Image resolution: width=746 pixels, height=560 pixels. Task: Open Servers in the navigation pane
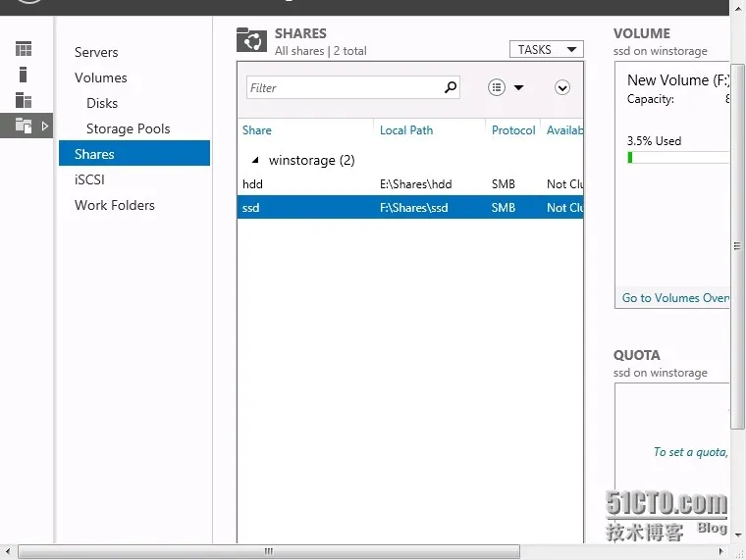click(96, 52)
